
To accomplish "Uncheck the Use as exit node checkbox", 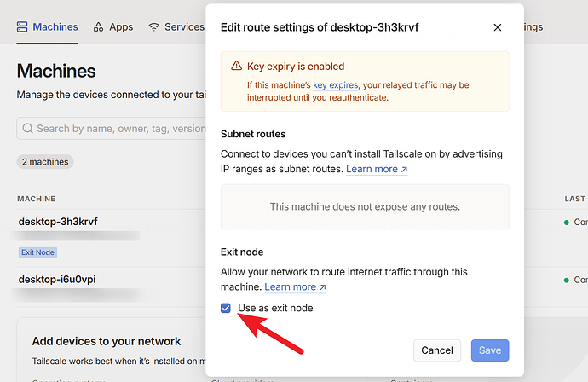I will 225,308.
